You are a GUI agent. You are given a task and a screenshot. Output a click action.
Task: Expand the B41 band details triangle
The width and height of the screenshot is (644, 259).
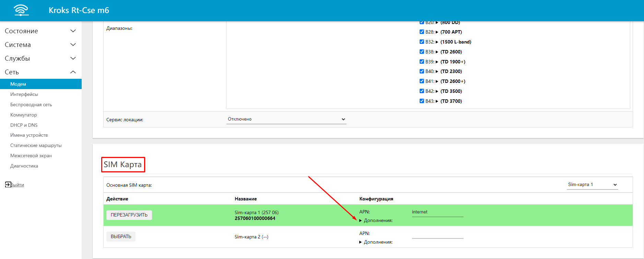point(437,82)
